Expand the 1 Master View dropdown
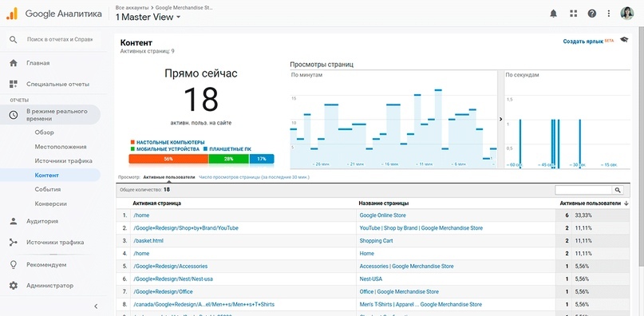The width and height of the screenshot is (644, 316). tap(148, 18)
